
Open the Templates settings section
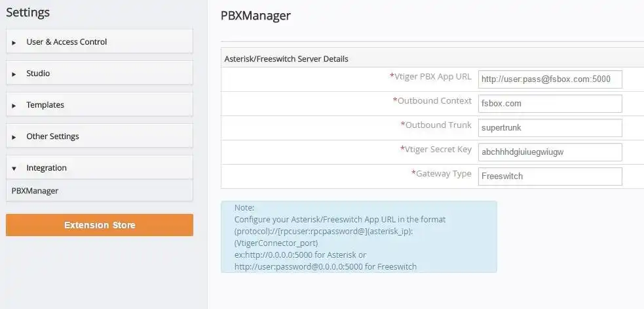tap(45, 105)
